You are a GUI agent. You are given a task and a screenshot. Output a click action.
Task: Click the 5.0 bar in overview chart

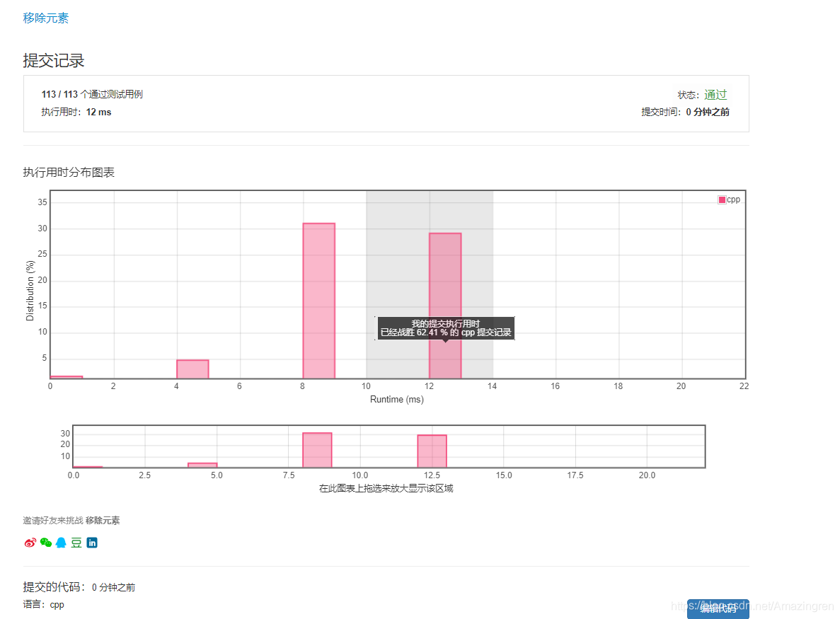tap(202, 465)
